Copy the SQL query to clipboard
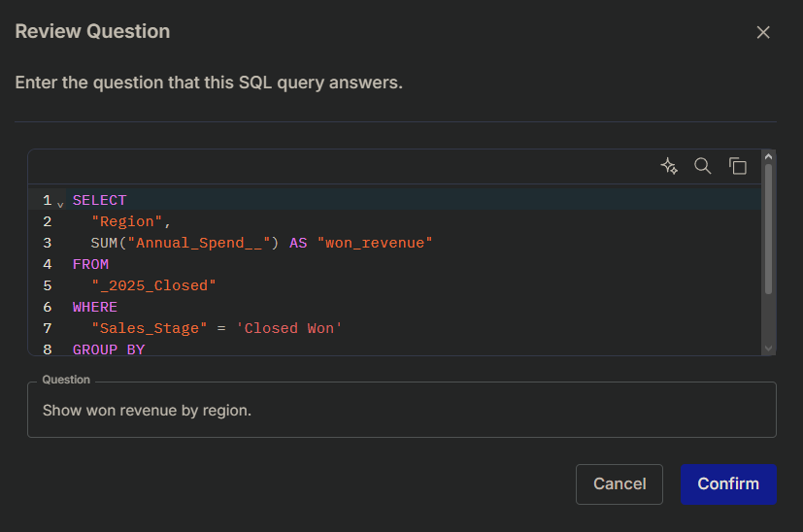Image resolution: width=803 pixels, height=532 pixels. tap(737, 166)
